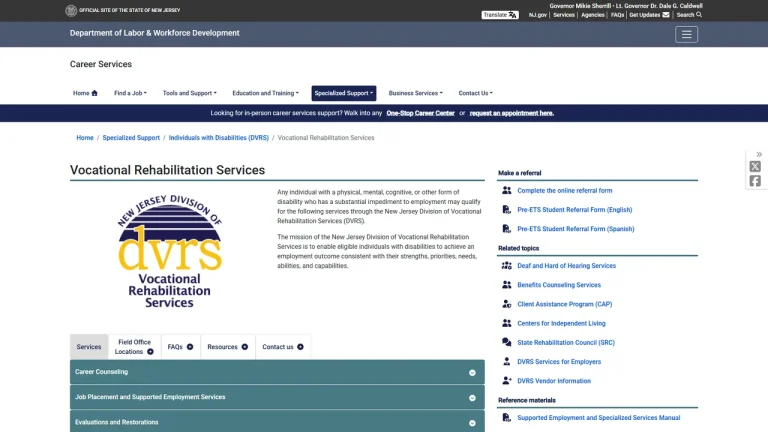Click Career Services heading link
The width and height of the screenshot is (768, 432).
click(x=100, y=64)
